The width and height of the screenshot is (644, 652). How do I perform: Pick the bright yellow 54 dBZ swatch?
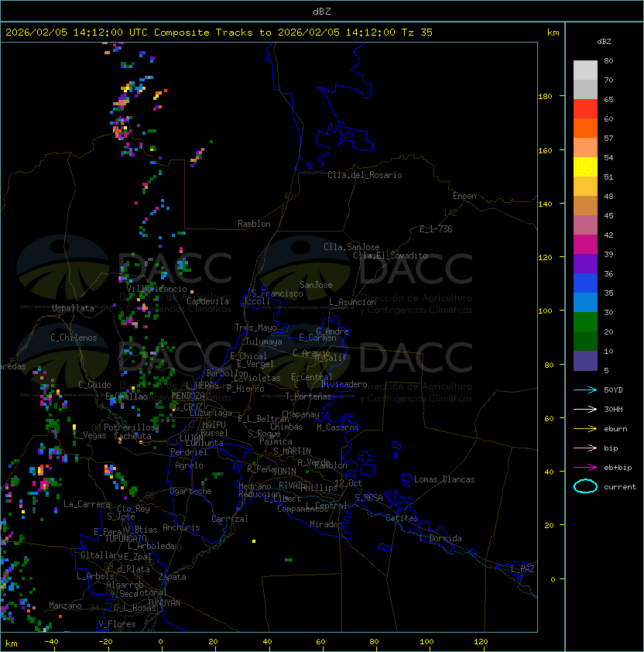585,167
